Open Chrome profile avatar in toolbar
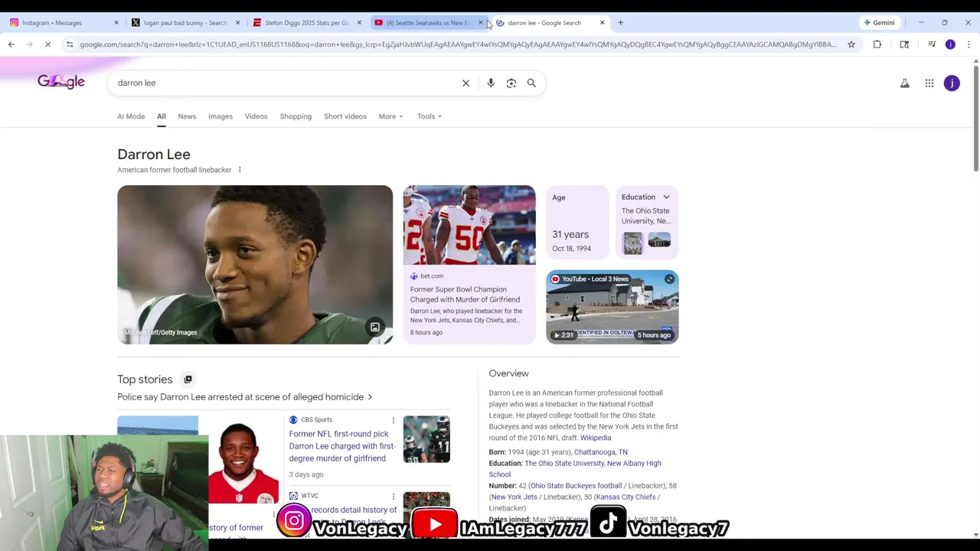The height and width of the screenshot is (551, 980). (x=950, y=44)
